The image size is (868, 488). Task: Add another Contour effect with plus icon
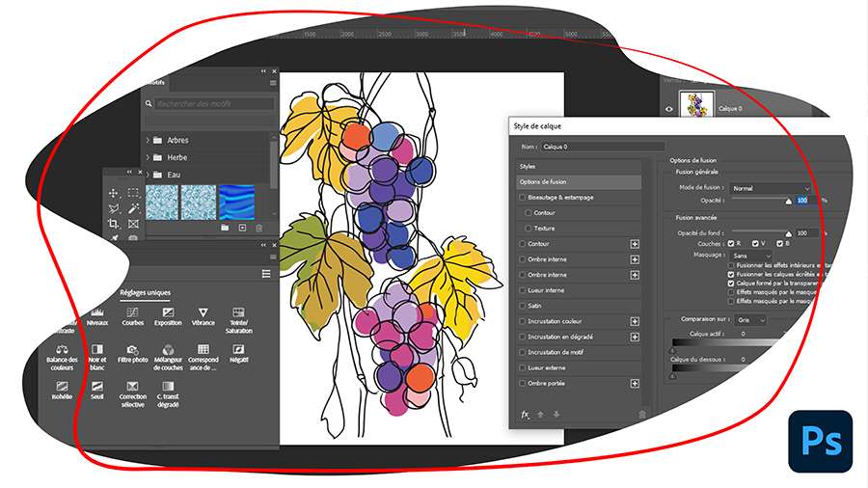point(635,244)
